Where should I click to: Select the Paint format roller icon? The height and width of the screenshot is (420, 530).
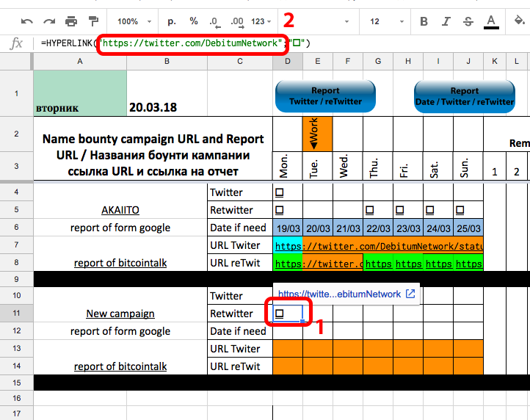click(93, 21)
